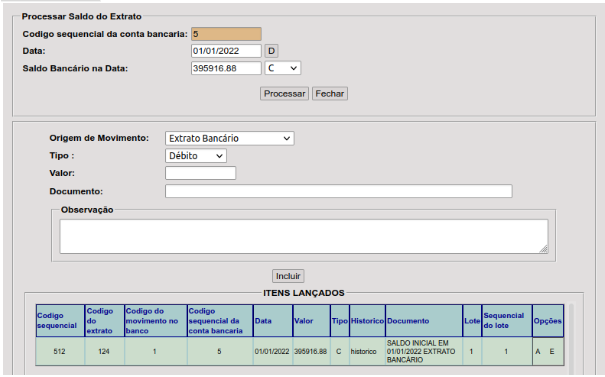This screenshot has height=377, width=605.
Task: Click the Opções column header
Action: (548, 321)
